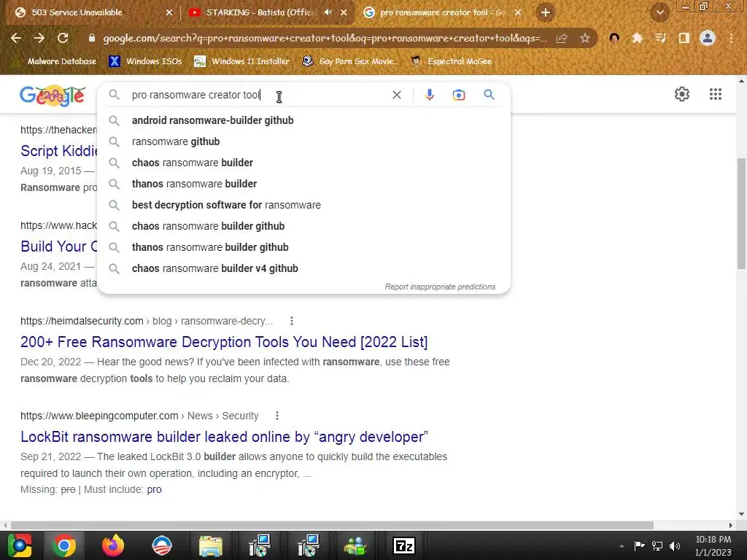Mute the STARKING tab audio icon
Image resolution: width=747 pixels, height=560 pixels.
328,12
